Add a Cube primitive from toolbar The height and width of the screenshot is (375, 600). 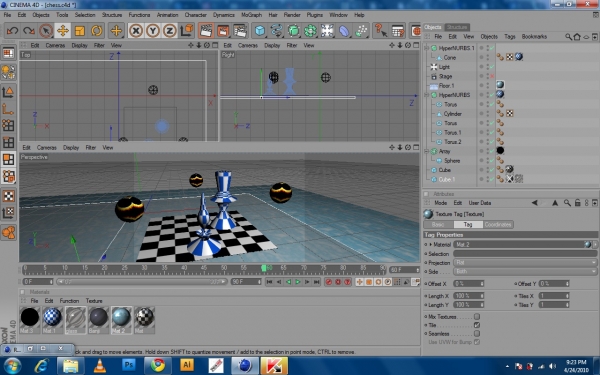260,31
